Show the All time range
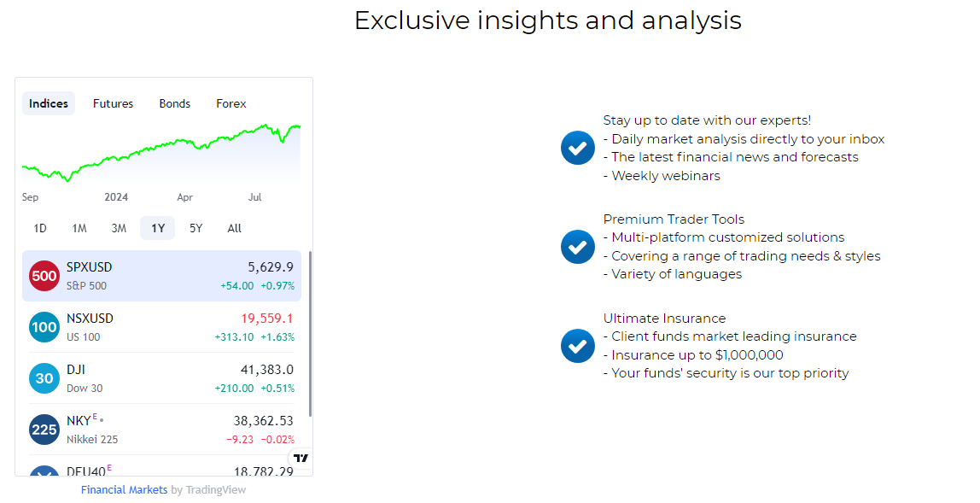The height and width of the screenshot is (503, 980). [x=235, y=228]
